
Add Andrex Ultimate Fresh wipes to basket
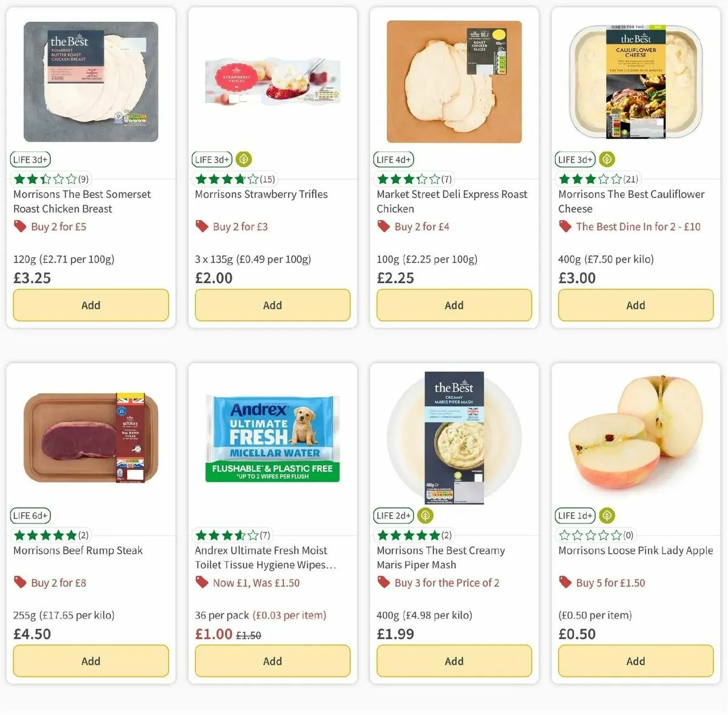[x=272, y=661]
